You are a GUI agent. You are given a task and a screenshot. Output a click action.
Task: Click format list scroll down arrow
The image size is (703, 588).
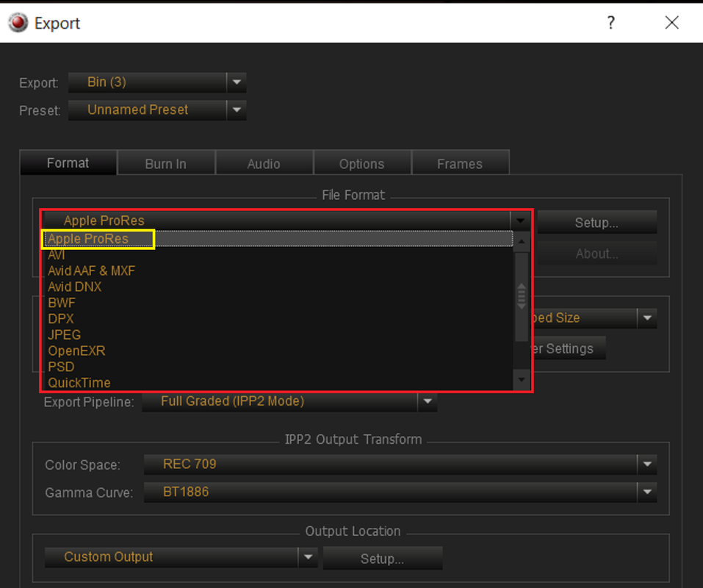pyautogui.click(x=522, y=379)
